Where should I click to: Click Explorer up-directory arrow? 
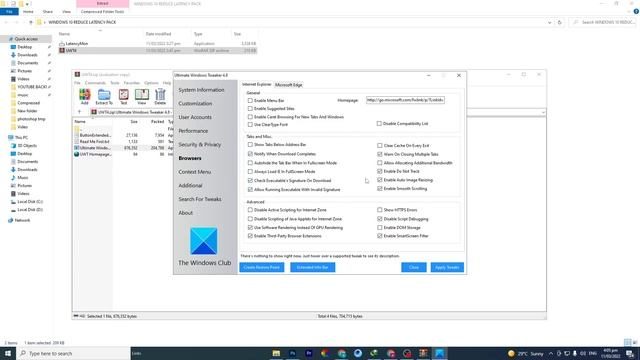tap(31, 22)
